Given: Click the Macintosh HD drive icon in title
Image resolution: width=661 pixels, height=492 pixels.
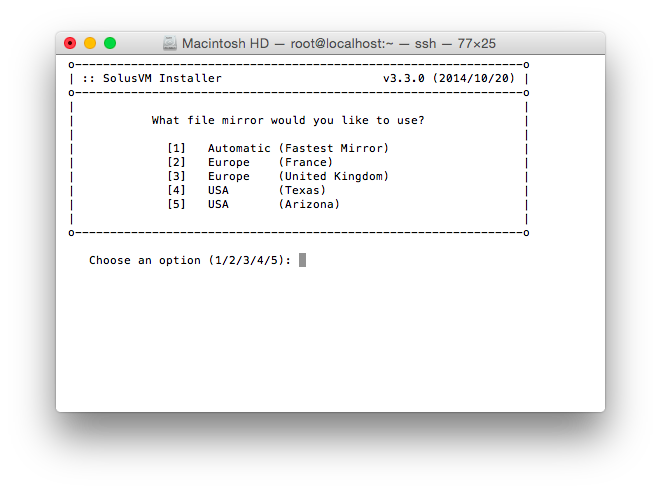Looking at the screenshot, I should [169, 43].
